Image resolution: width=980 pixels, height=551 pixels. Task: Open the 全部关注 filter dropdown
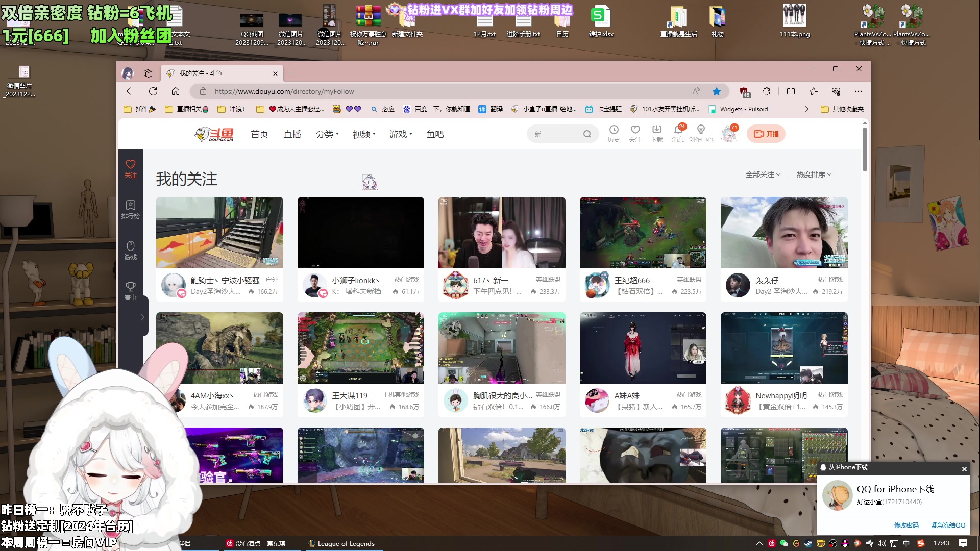click(x=763, y=174)
